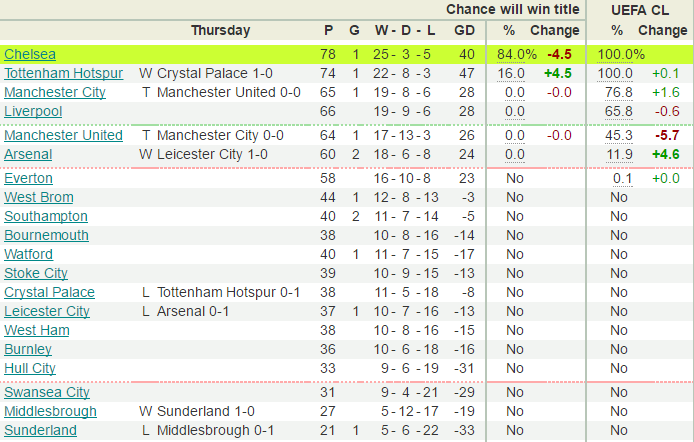Screen dimensions: 694x442
Task: Open the Chelsea team link
Action: [30, 54]
